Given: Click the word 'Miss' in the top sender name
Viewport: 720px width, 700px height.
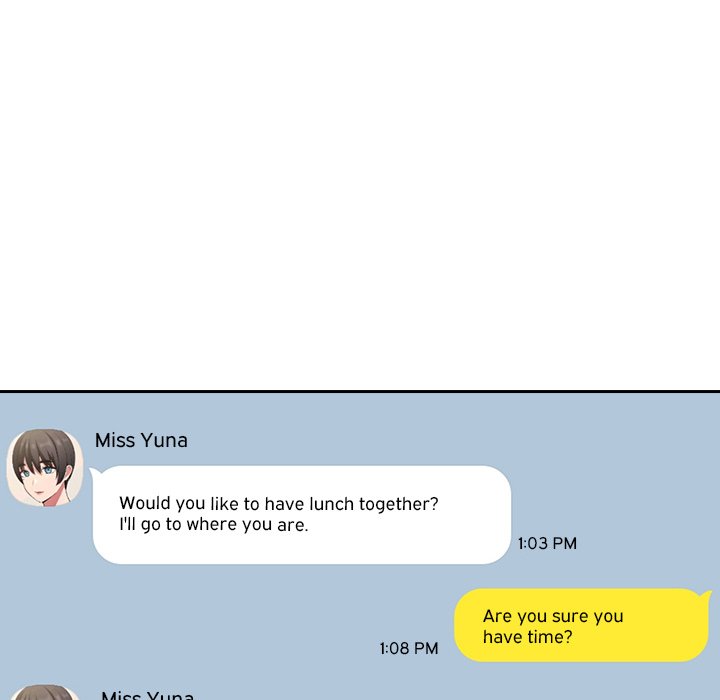Looking at the screenshot, I should tap(115, 440).
